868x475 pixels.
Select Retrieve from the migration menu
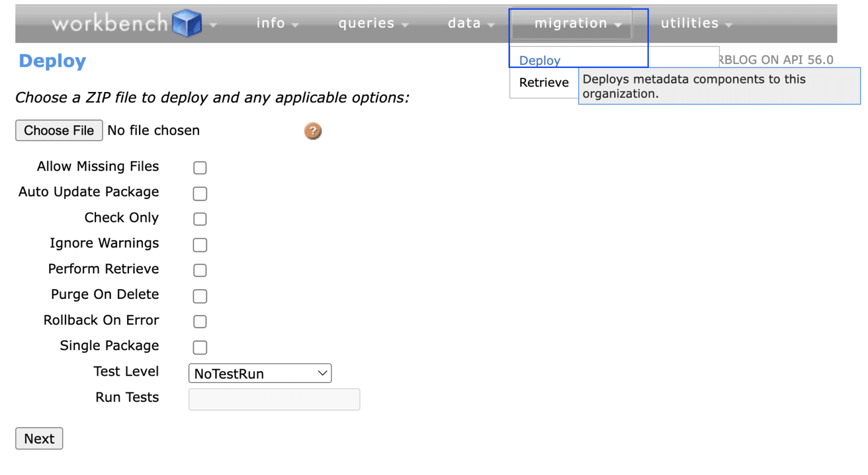coord(542,83)
